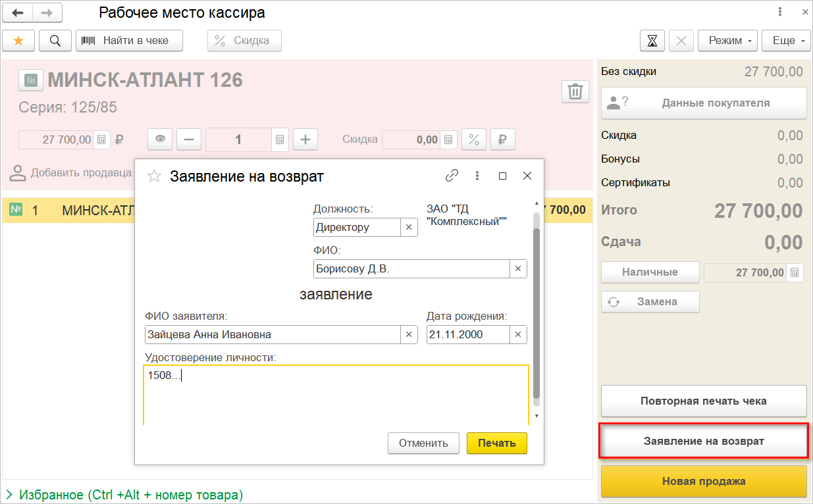Click the trash bin delete item icon

(575, 91)
